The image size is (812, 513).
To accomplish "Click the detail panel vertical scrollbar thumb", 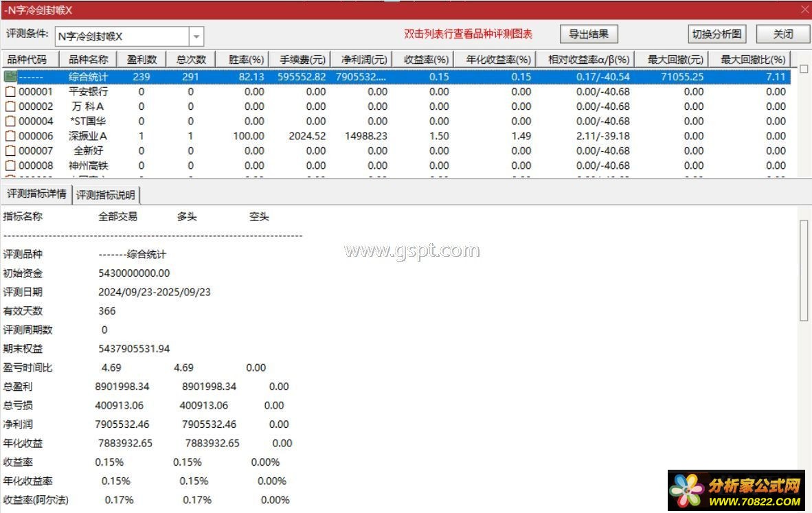I will (x=804, y=270).
